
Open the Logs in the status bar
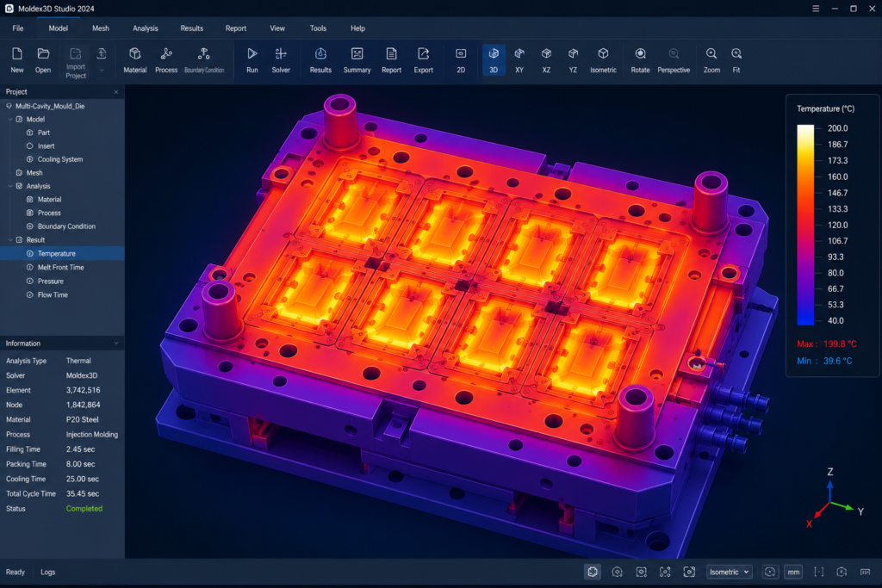tap(48, 573)
